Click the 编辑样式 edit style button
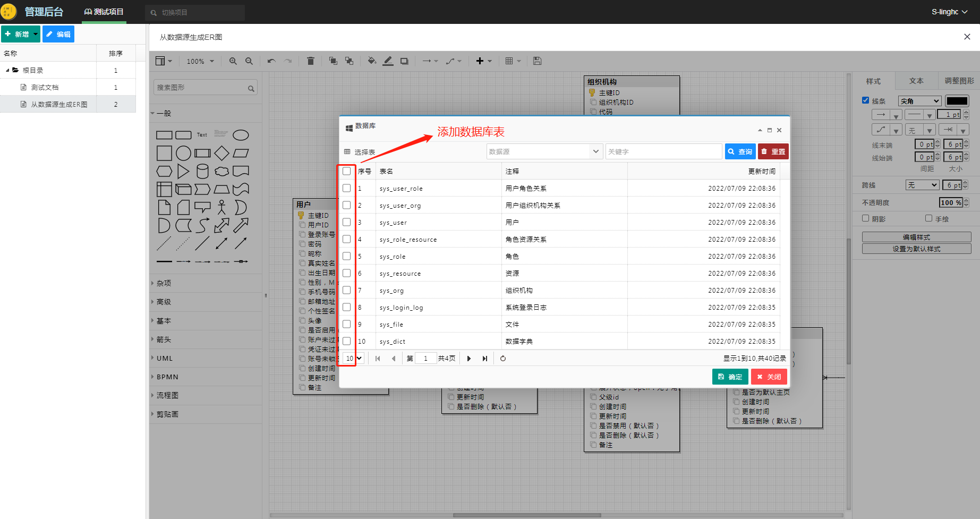The width and height of the screenshot is (980, 519). coord(916,237)
